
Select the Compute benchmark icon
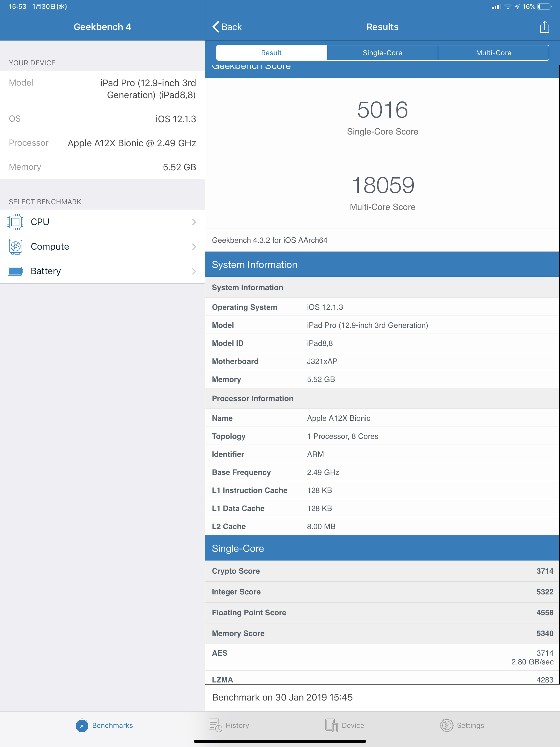pyautogui.click(x=15, y=247)
